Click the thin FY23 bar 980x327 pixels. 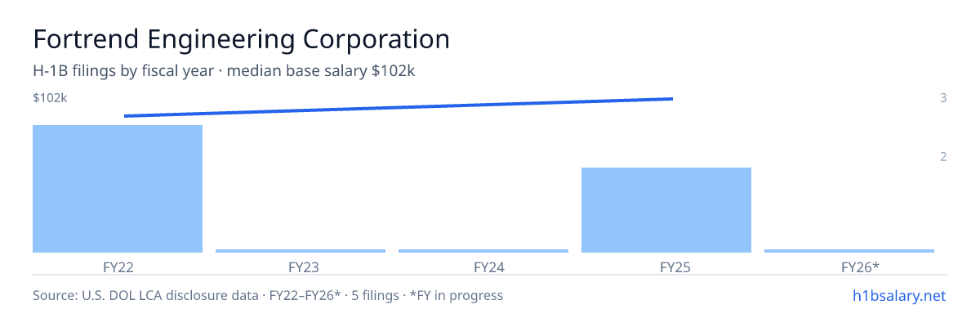point(301,251)
